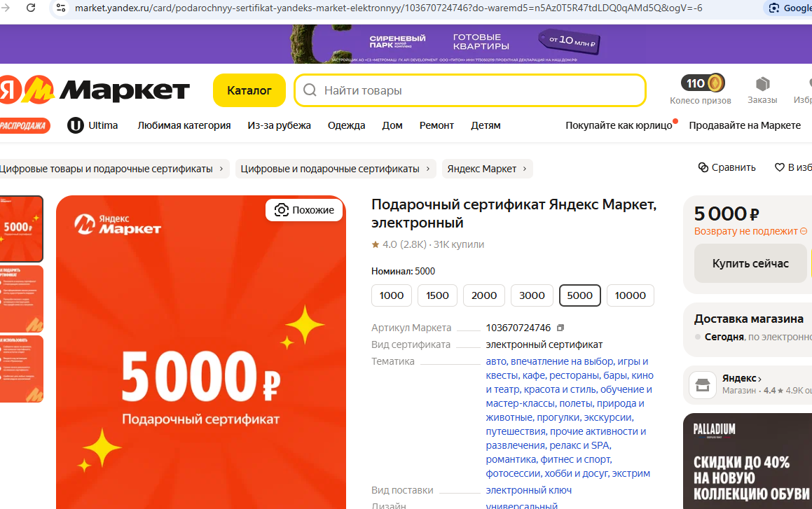812x509 pixels.
Task: Click the Похожие similar-items camera button
Action: (304, 210)
